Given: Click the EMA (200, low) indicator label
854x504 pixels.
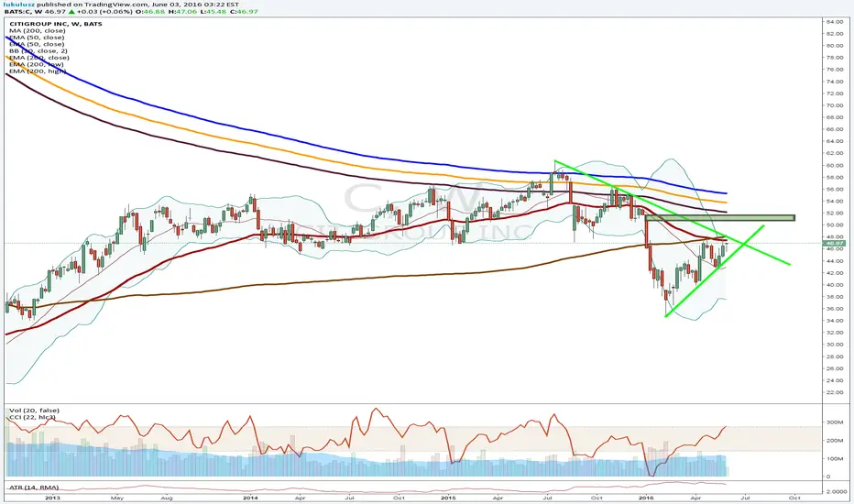Looking at the screenshot, I should [37, 64].
